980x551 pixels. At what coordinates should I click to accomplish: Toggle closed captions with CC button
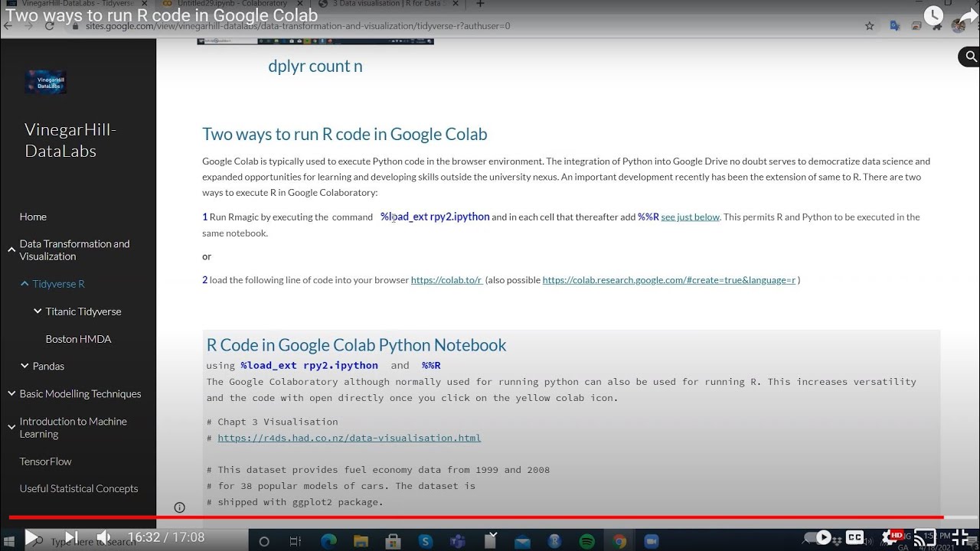click(x=855, y=537)
